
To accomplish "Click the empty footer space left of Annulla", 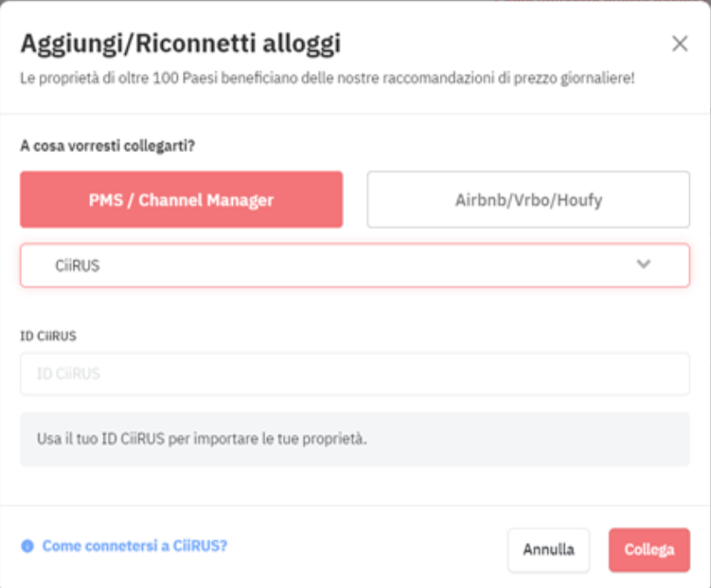I will 367,548.
